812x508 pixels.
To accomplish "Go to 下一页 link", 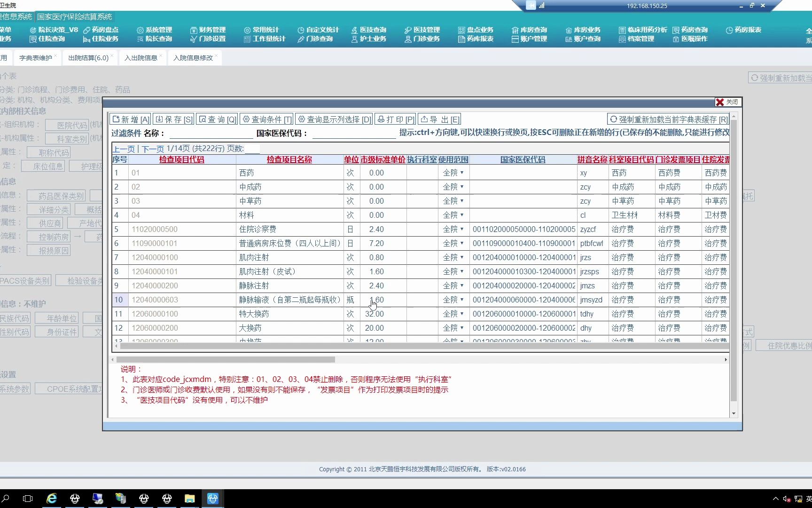I will tap(153, 149).
